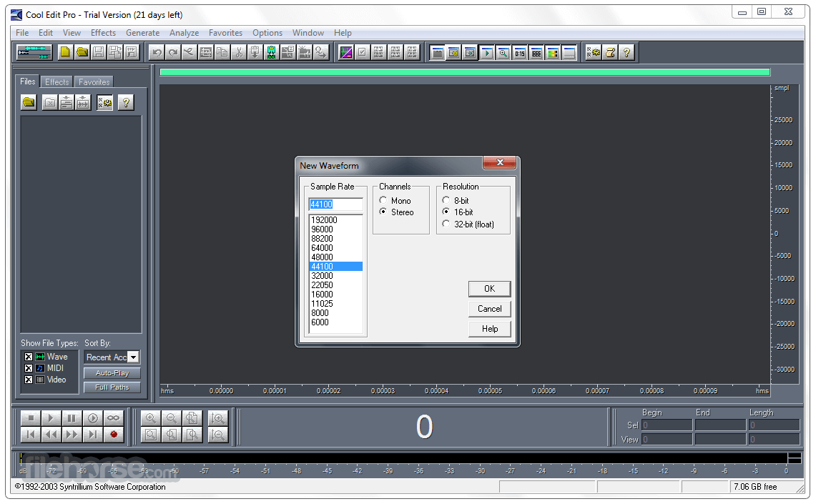Switch to the Favorites tab in side panel
The width and height of the screenshot is (816, 504).
[x=94, y=82]
